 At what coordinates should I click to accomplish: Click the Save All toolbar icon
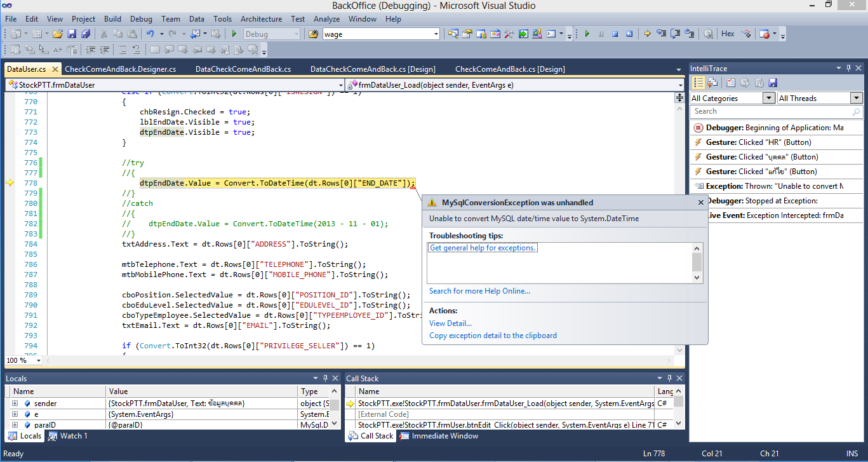84,34
